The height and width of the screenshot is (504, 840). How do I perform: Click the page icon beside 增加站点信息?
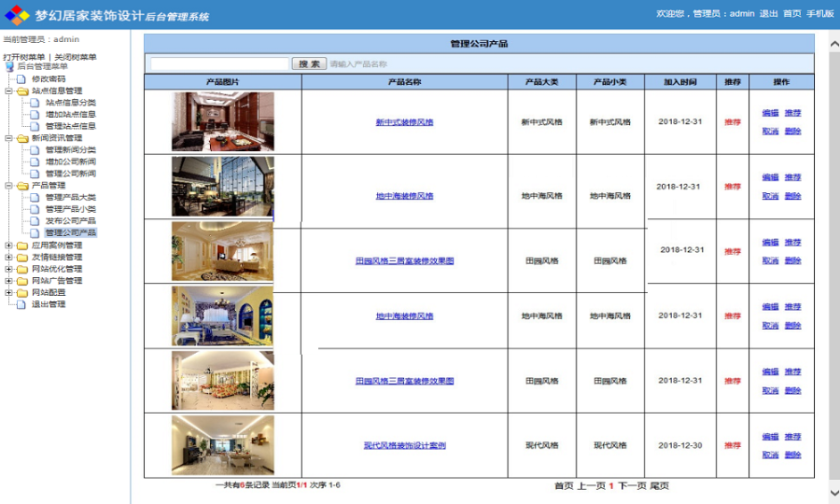pyautogui.click(x=35, y=114)
